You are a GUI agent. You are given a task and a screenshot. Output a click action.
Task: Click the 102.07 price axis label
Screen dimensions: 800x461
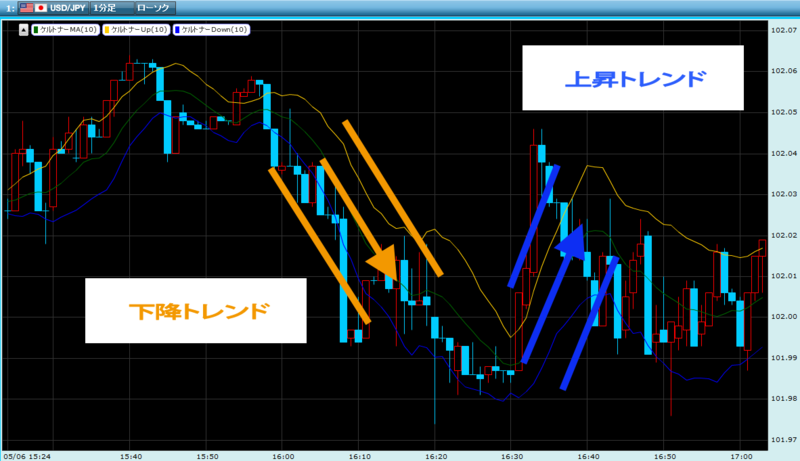783,31
